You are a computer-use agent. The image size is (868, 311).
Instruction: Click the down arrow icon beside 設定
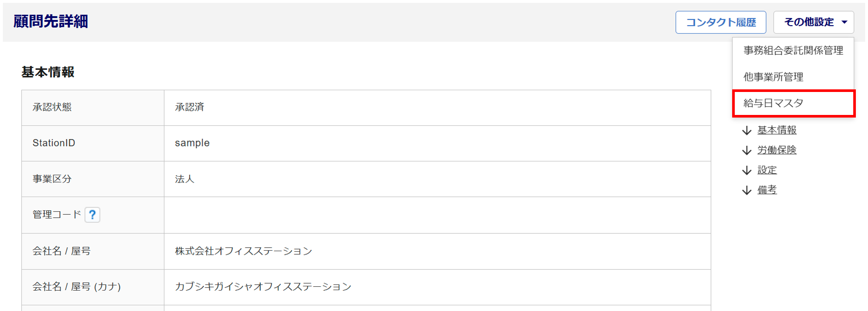pyautogui.click(x=746, y=170)
